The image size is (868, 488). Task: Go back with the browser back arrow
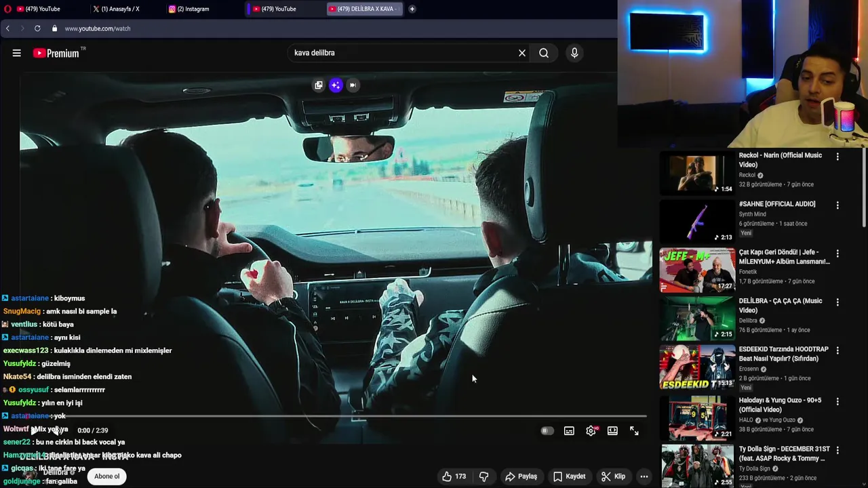click(7, 28)
